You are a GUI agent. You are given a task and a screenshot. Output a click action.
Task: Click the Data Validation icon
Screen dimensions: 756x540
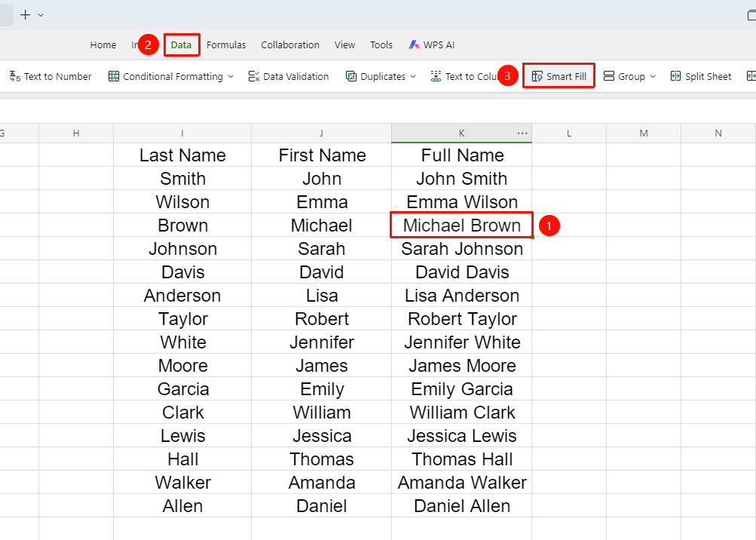[254, 76]
